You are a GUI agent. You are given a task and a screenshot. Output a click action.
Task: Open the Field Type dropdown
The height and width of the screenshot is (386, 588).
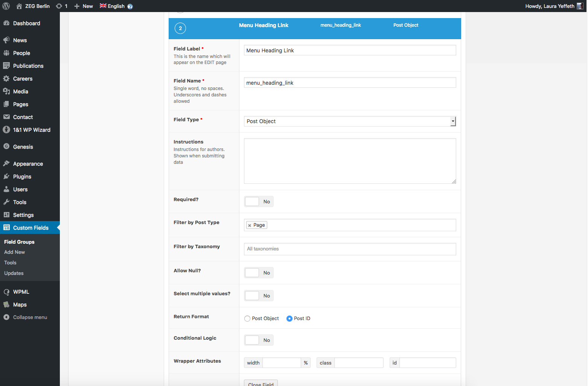click(x=350, y=121)
